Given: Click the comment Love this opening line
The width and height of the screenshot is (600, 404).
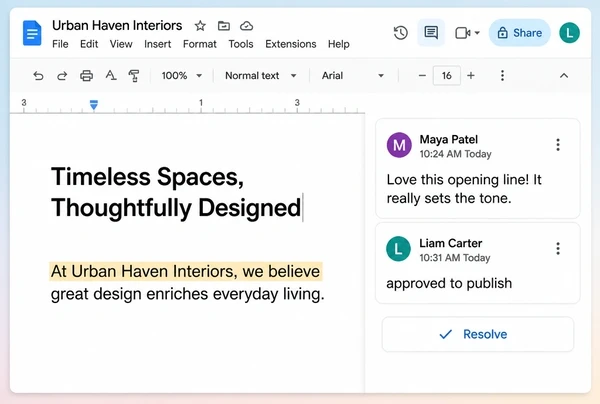Looking at the screenshot, I should (464, 189).
